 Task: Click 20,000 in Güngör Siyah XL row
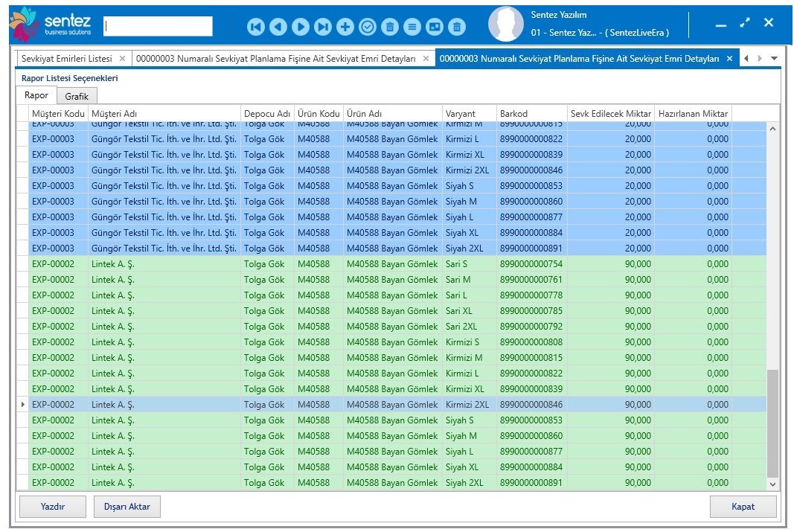(x=611, y=232)
